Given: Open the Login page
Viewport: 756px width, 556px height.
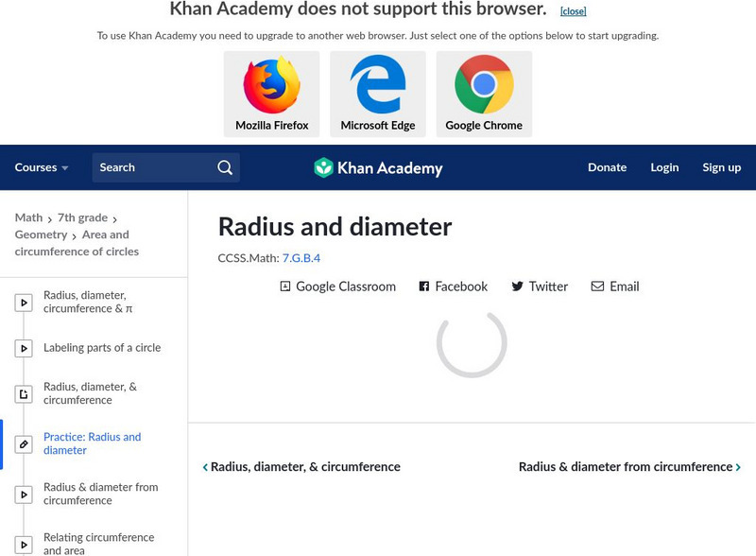Looking at the screenshot, I should point(664,167).
